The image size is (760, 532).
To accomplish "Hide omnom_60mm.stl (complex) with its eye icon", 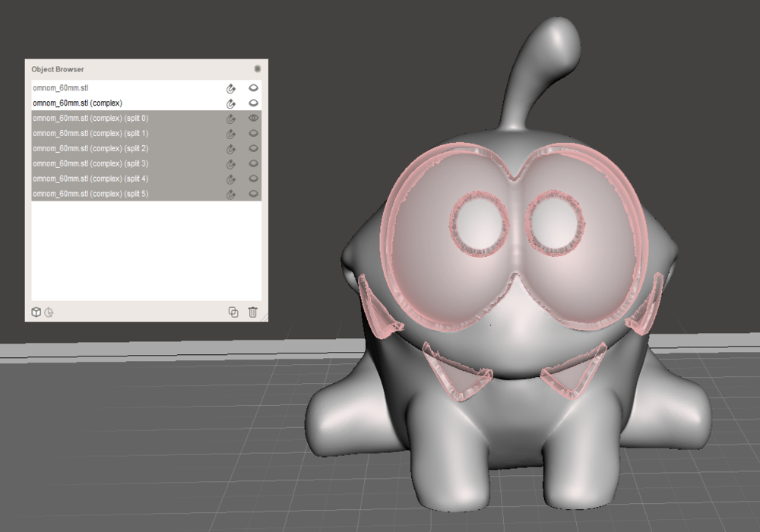I will pyautogui.click(x=253, y=103).
